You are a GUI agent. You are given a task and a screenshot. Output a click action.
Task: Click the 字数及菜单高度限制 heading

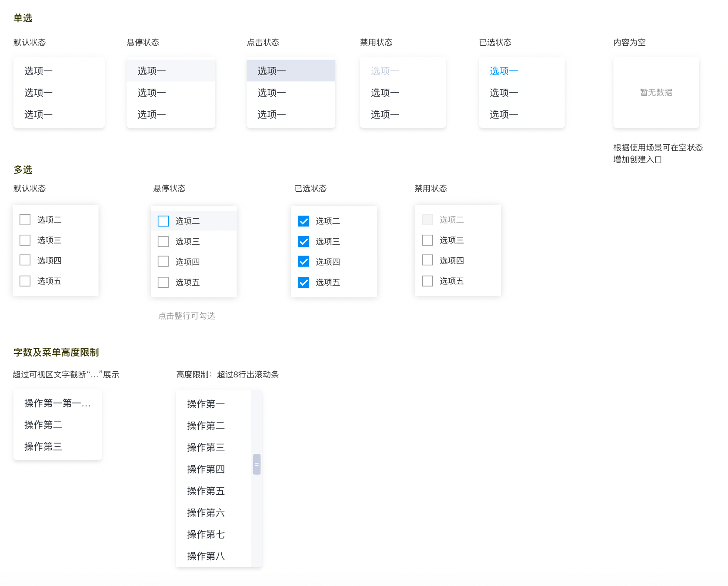tap(56, 352)
